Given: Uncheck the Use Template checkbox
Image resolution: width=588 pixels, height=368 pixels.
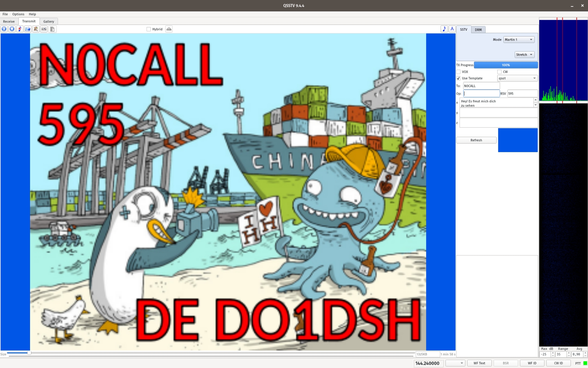Looking at the screenshot, I should tap(458, 78).
